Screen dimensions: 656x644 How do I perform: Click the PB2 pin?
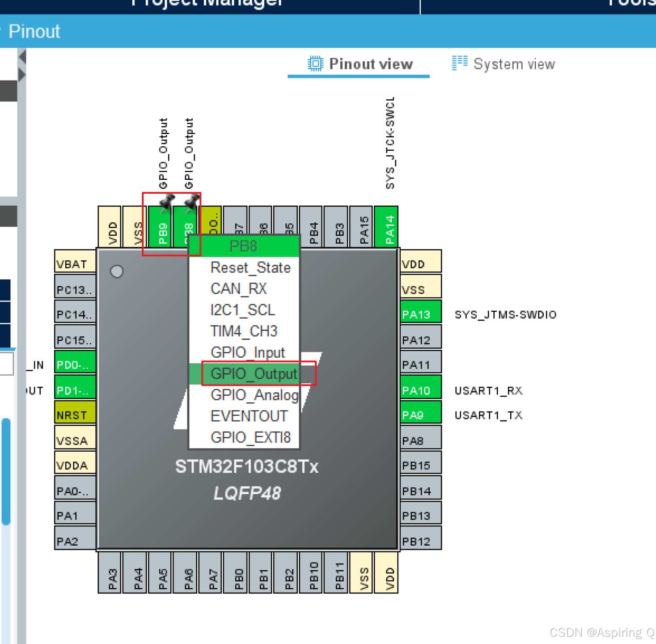click(285, 572)
